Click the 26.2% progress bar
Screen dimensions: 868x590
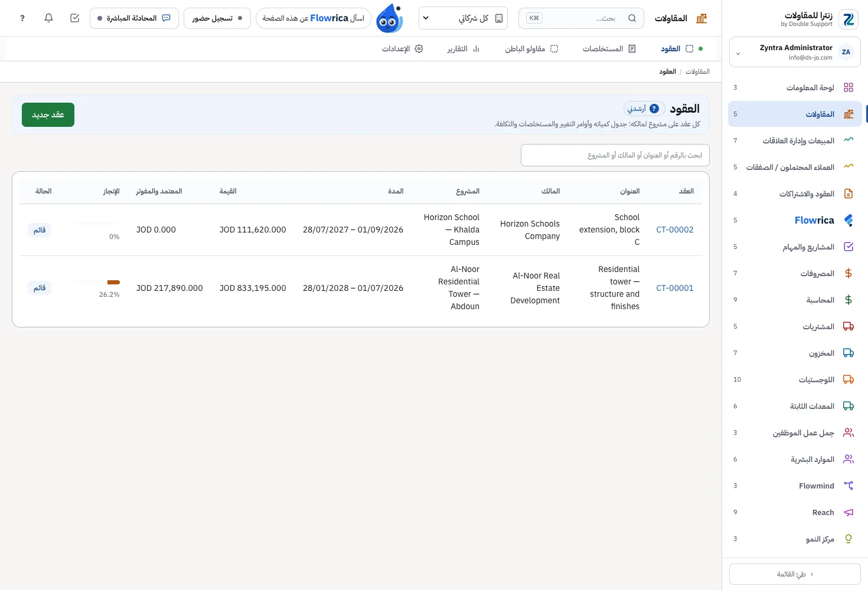(x=96, y=283)
